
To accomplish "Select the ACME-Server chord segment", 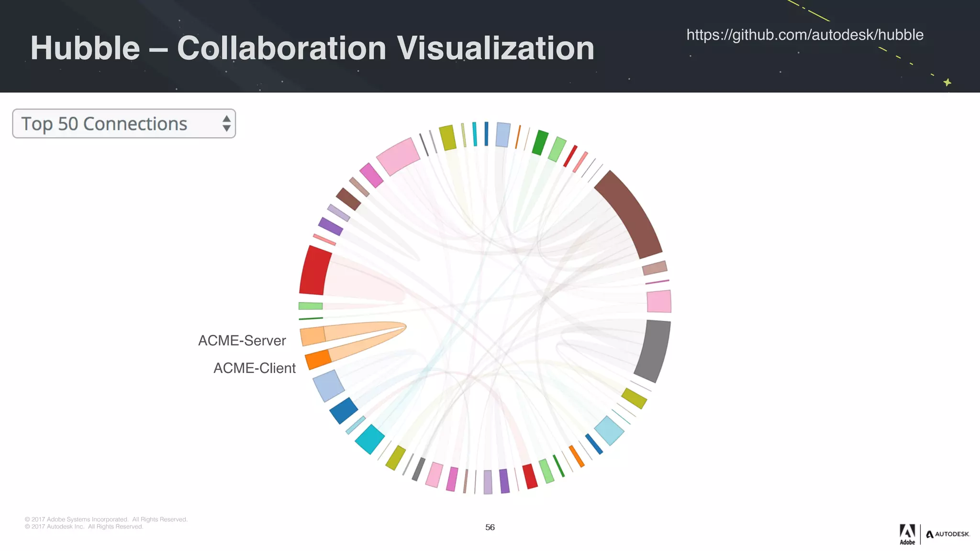I will tap(312, 336).
